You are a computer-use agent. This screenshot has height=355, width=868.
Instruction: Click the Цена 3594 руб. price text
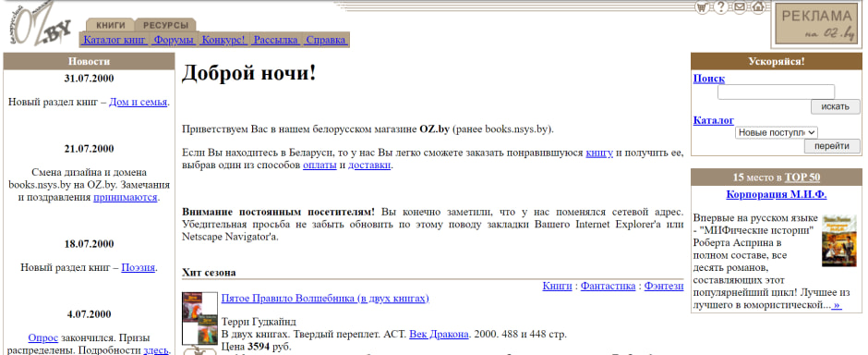257,346
